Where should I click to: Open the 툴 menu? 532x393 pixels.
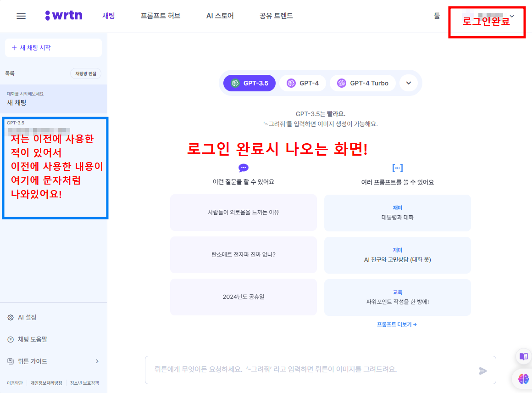[x=437, y=16]
